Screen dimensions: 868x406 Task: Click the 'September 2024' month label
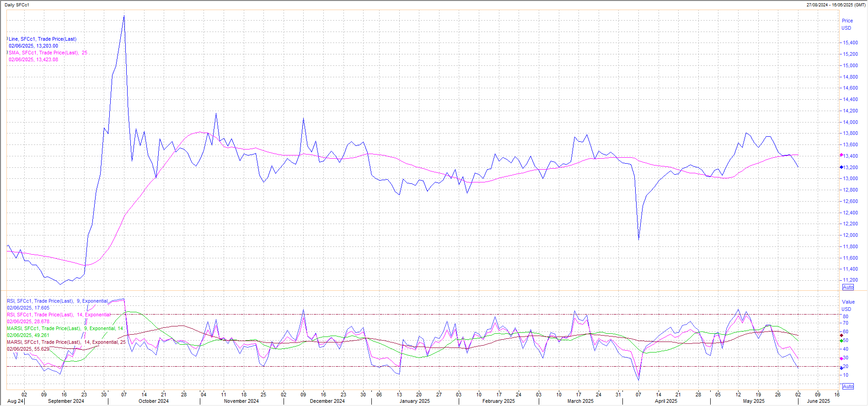click(x=66, y=401)
